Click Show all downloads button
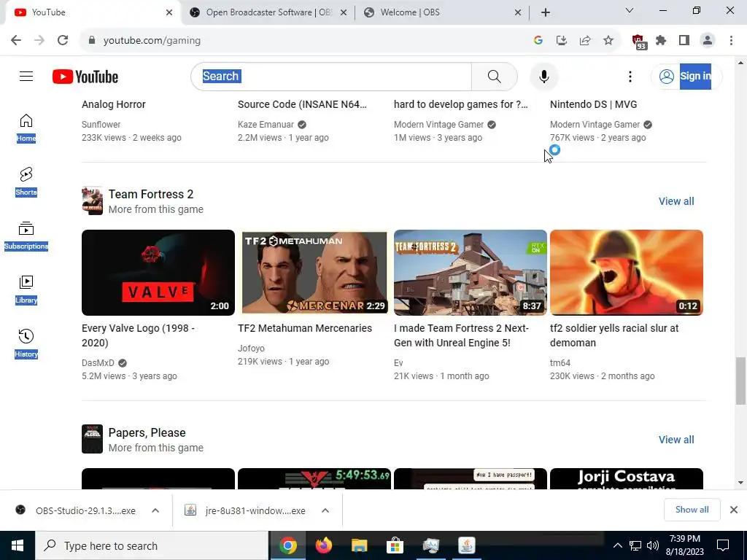The width and height of the screenshot is (747, 560). 692,510
